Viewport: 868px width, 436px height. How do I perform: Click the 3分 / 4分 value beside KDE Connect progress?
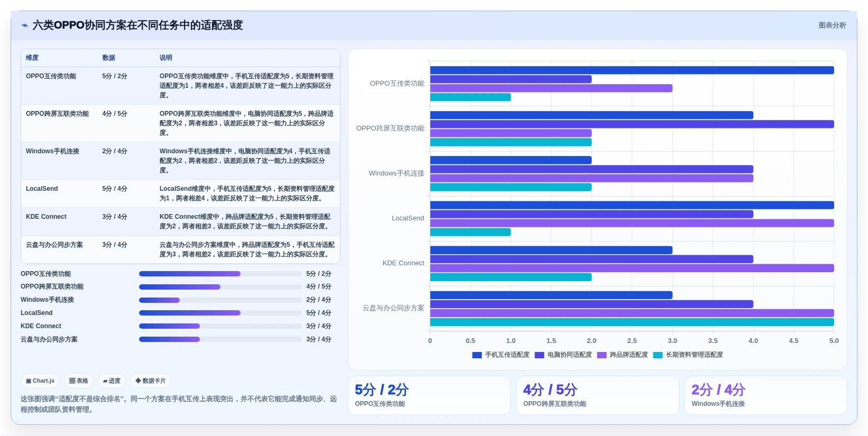click(319, 326)
